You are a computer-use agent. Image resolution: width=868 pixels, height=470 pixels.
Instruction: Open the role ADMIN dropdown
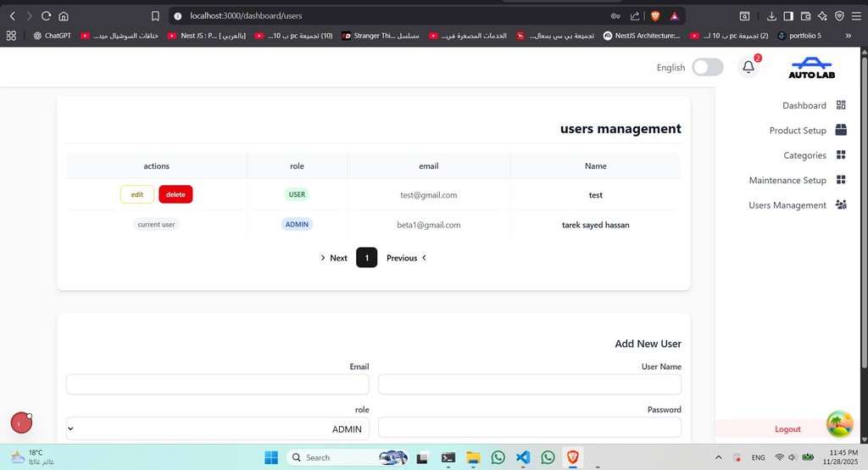tap(218, 429)
